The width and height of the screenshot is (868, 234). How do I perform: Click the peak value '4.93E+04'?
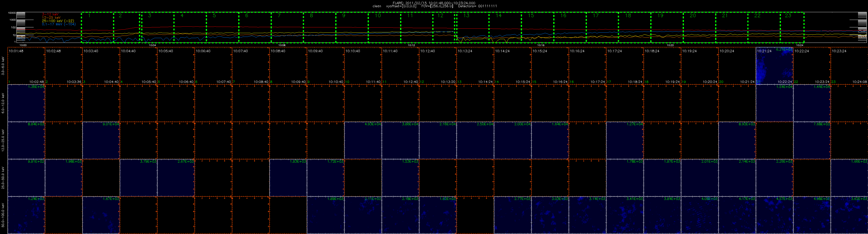pyautogui.click(x=373, y=124)
